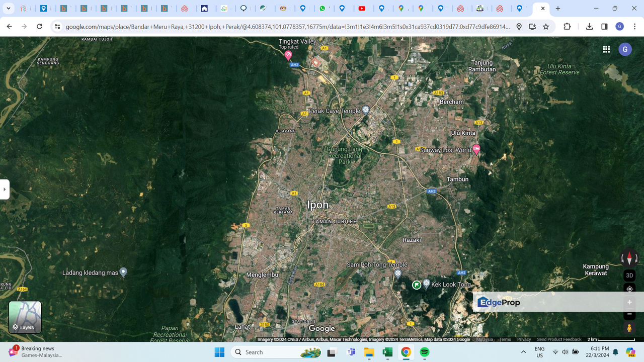The height and width of the screenshot is (362, 644).
Task: Click the Kampung Kerawat label
Action: click(x=596, y=269)
